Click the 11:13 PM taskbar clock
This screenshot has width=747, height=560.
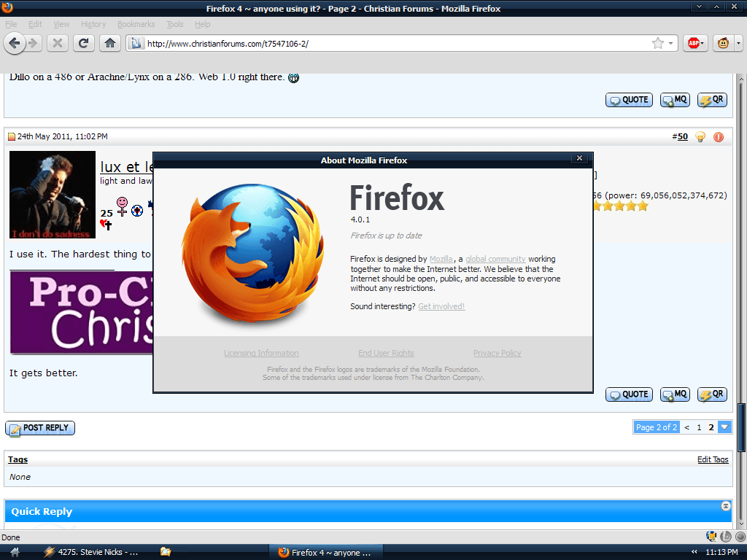pyautogui.click(x=721, y=553)
